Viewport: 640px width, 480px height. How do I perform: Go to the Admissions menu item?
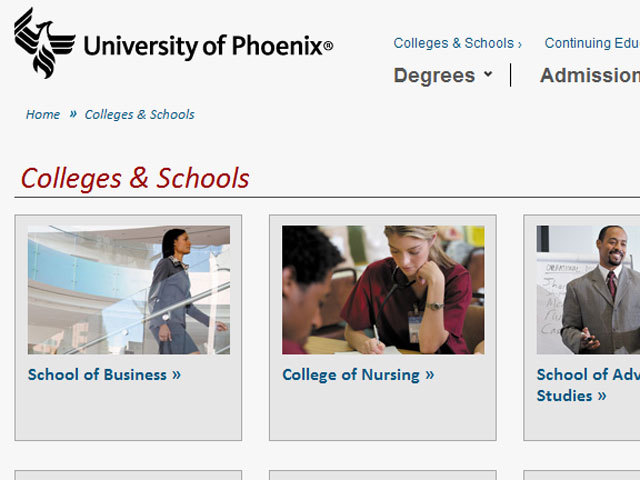(x=590, y=75)
